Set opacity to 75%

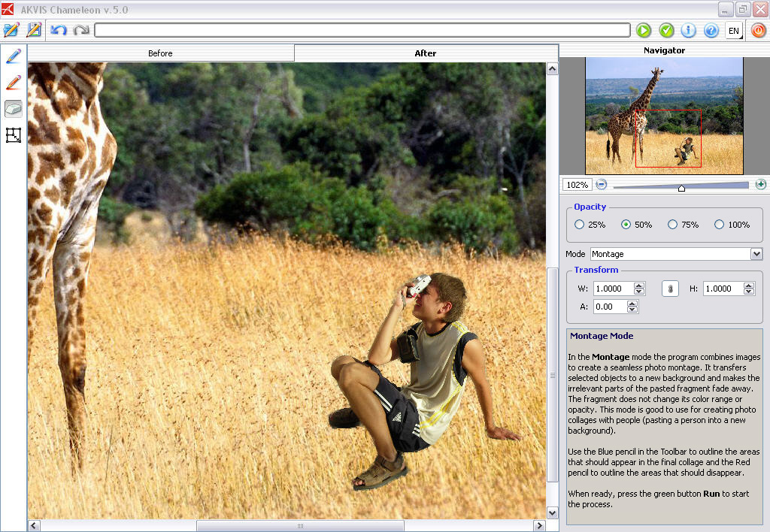(x=672, y=224)
